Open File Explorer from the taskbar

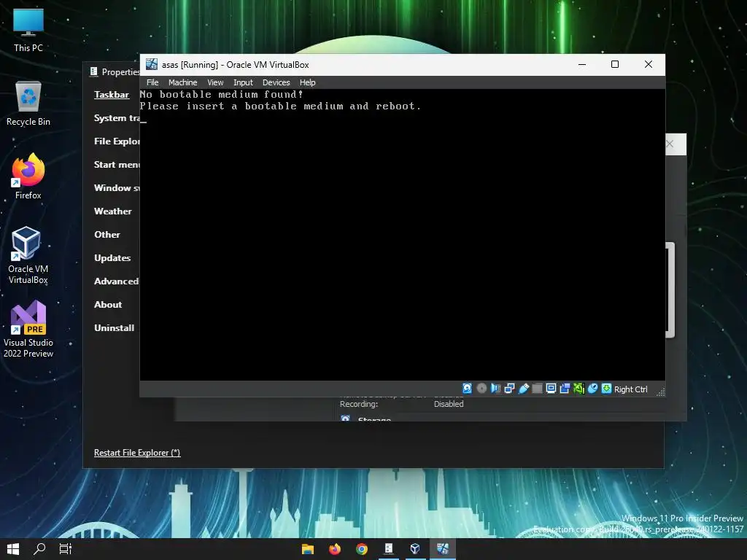(308, 549)
